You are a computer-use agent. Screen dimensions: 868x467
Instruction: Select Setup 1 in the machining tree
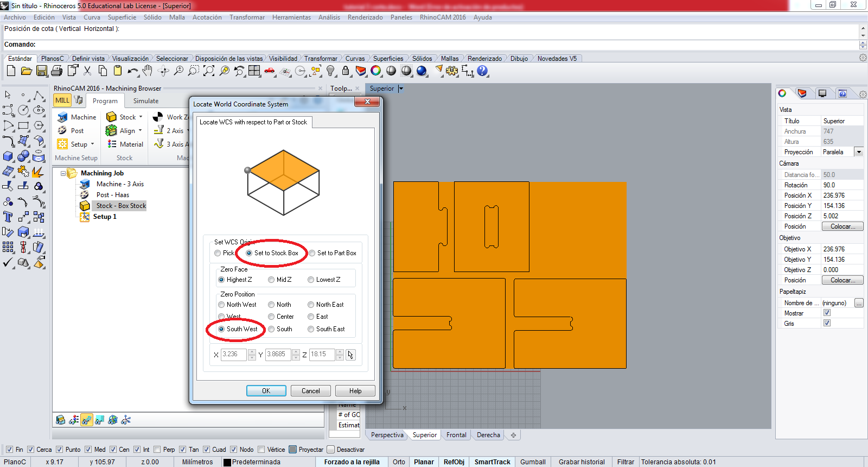click(x=105, y=217)
